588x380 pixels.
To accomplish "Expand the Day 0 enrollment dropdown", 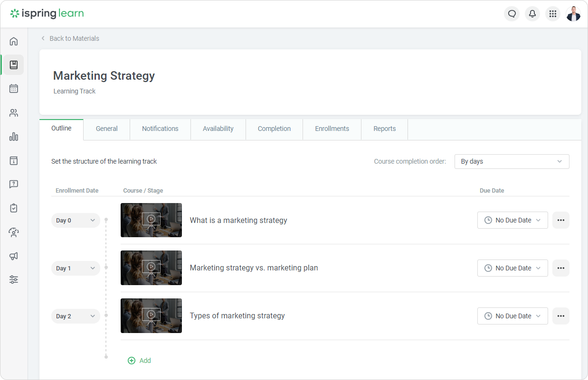I will (76, 221).
